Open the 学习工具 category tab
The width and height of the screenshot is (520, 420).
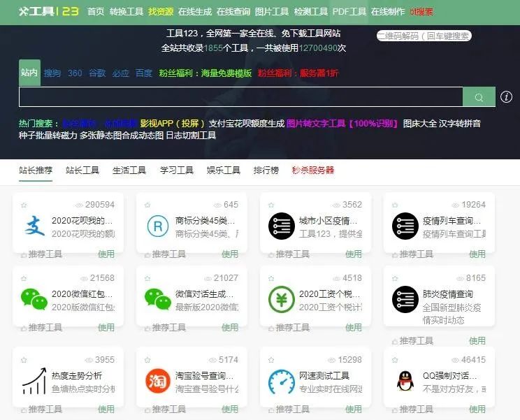click(177, 171)
